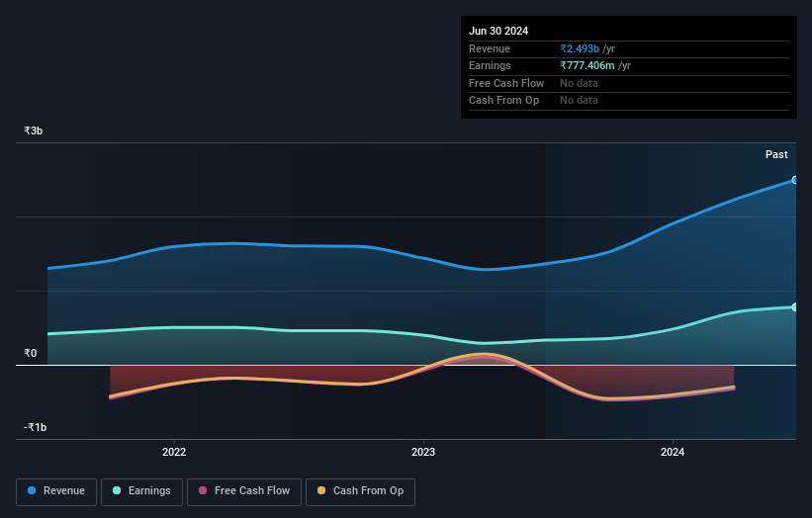
Task: Click the 2024 axis label
Action: [x=673, y=452]
